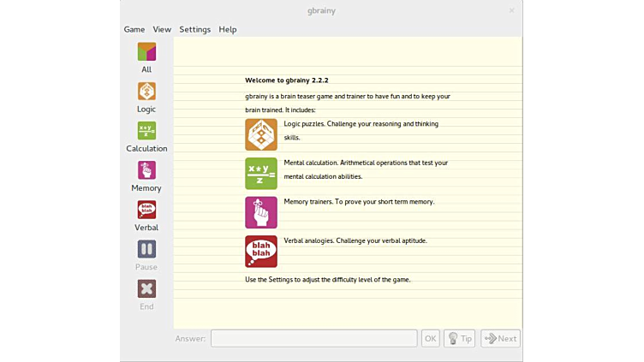Screen dimensions: 644x362
Task: Open the View menu
Action: pos(162,29)
